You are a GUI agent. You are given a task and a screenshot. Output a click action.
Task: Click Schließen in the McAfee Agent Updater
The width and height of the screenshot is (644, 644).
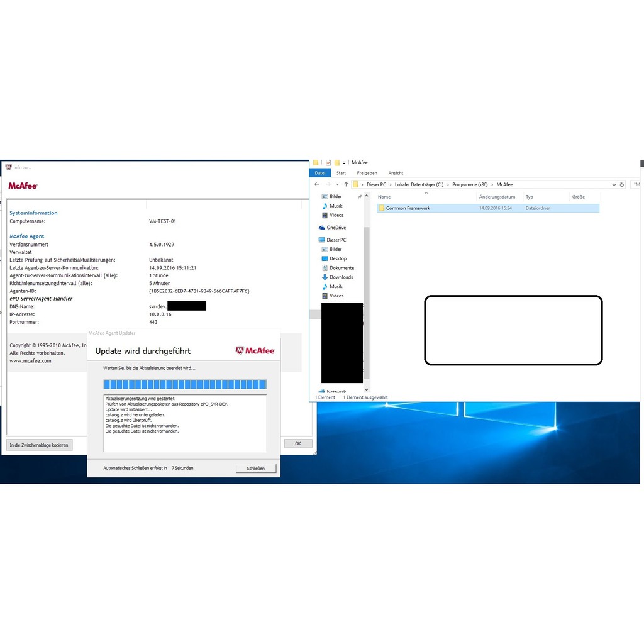click(256, 468)
